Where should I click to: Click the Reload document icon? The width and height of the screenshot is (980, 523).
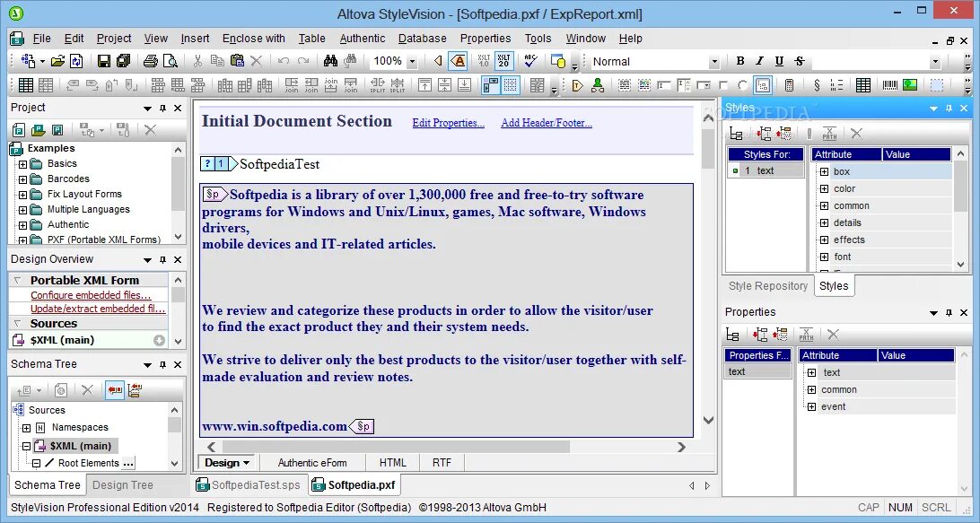(x=76, y=61)
